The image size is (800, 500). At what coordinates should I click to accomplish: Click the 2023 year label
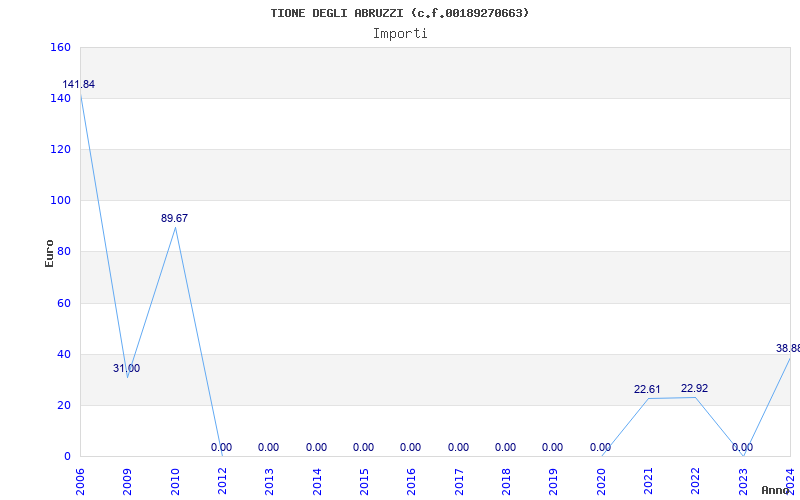click(x=743, y=482)
